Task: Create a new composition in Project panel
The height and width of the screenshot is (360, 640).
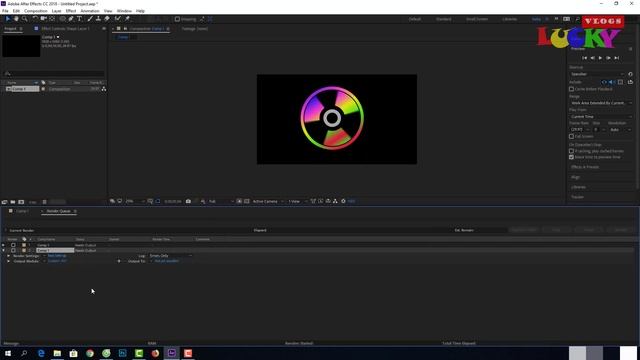Action: (x=21, y=202)
